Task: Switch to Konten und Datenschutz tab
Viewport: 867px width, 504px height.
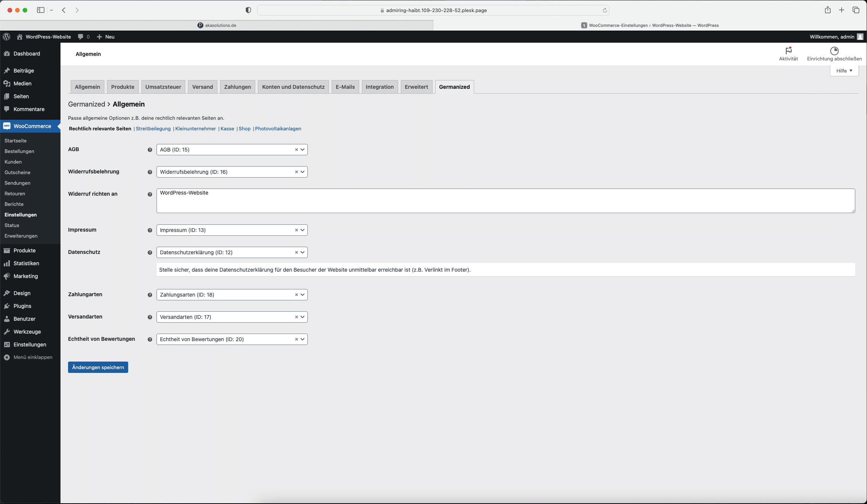Action: coord(293,87)
